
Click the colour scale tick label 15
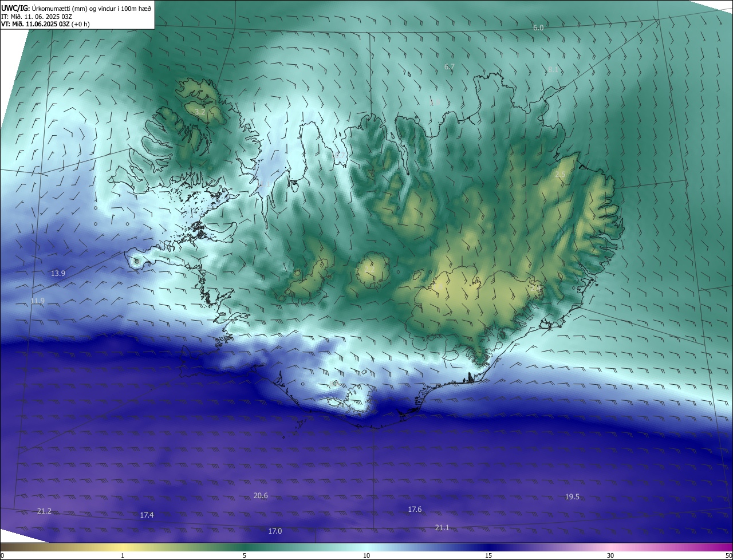[488, 555]
